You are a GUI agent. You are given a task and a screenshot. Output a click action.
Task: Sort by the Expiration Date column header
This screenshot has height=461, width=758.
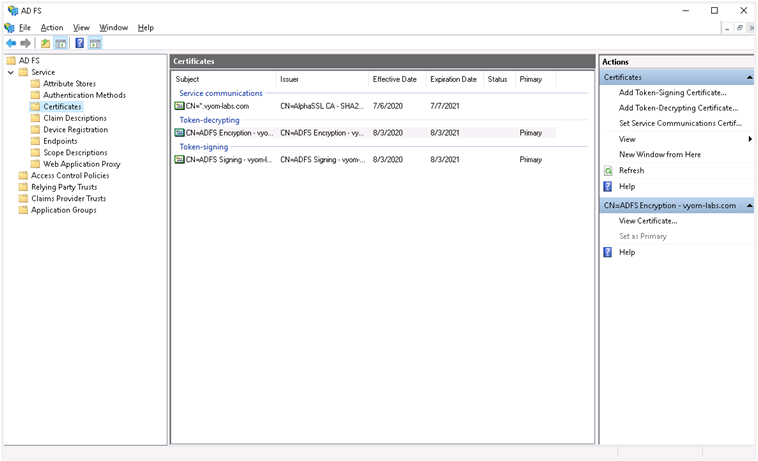(x=453, y=79)
